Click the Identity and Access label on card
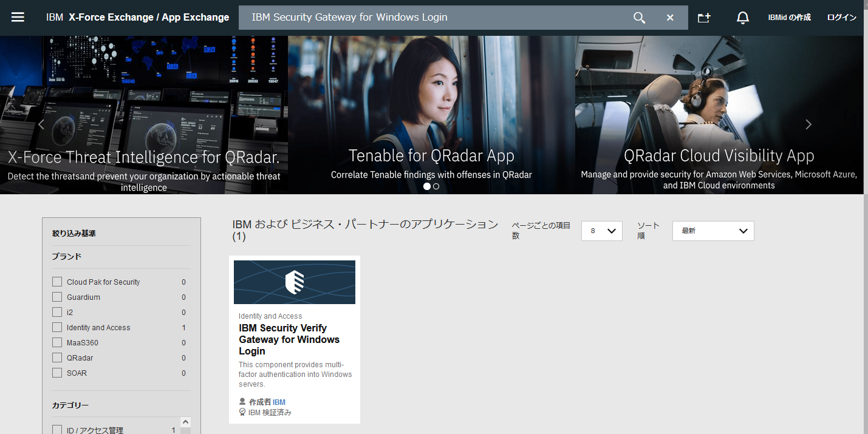 [270, 316]
